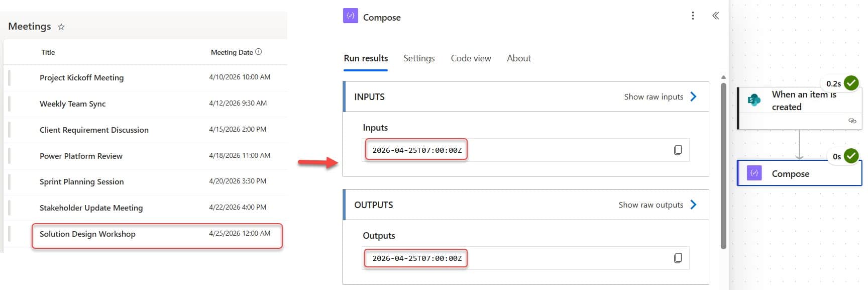Show raw outputs
This screenshot has width=868, height=290.
point(650,205)
